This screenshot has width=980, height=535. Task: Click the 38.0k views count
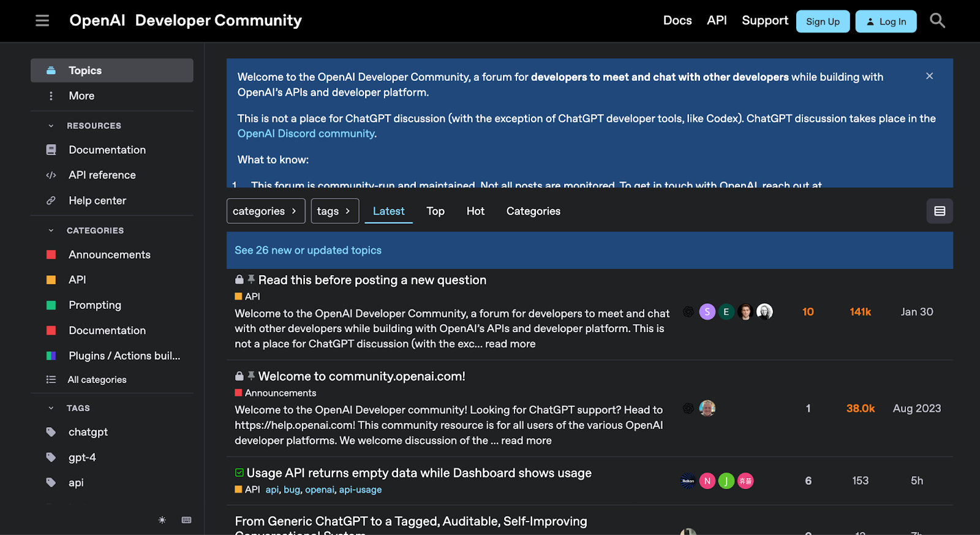(860, 408)
